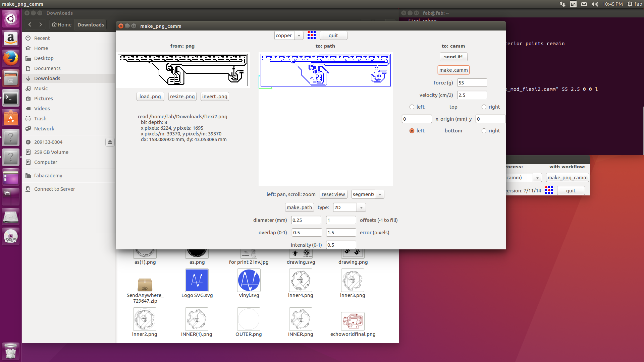Expand the copper preset dropdown
644x362 pixels.
[299, 36]
